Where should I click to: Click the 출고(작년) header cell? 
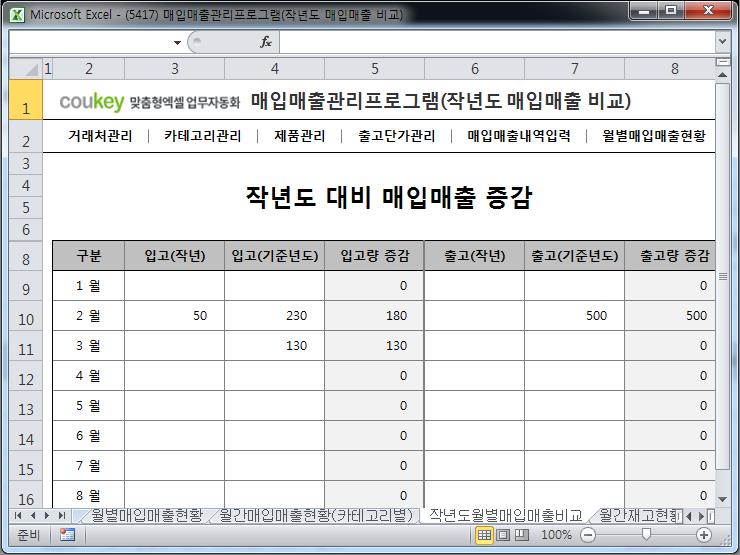(x=474, y=256)
